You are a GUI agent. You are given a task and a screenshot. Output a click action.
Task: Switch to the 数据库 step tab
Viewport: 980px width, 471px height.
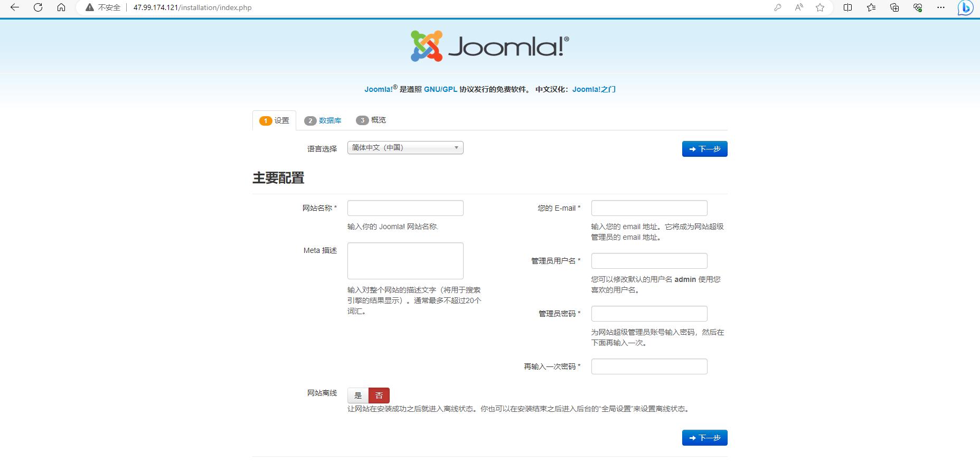coord(323,120)
